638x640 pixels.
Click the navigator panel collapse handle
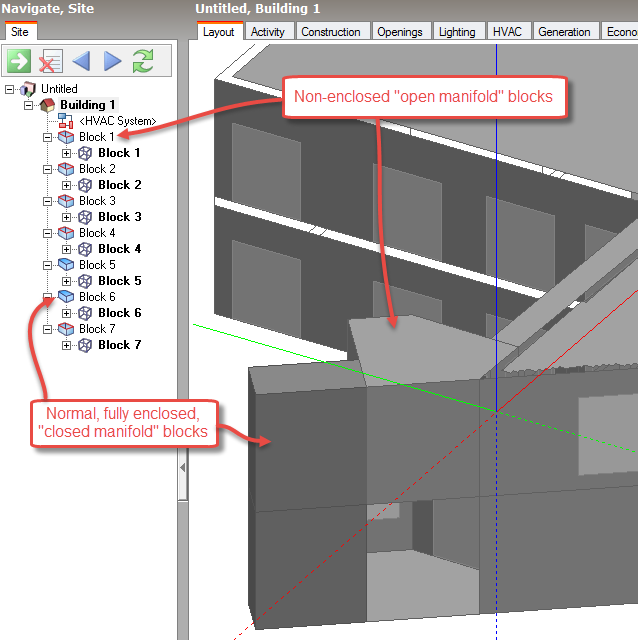click(181, 468)
